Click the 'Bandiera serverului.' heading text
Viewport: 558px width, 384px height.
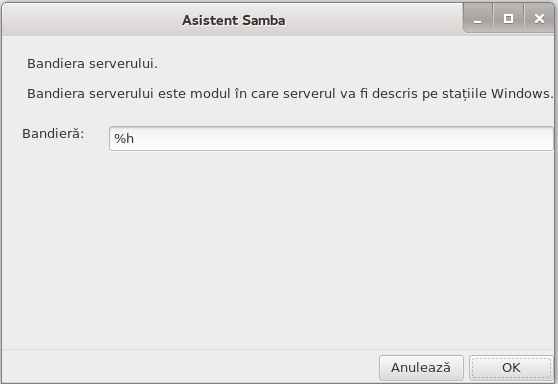pyautogui.click(x=93, y=64)
